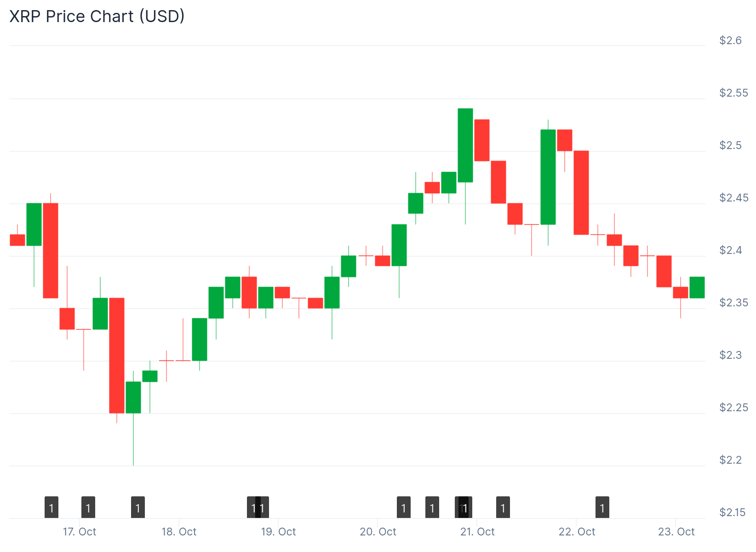756x552 pixels.
Task: Select the marker beneath the candle wicking to $2.2
Action: (x=138, y=508)
